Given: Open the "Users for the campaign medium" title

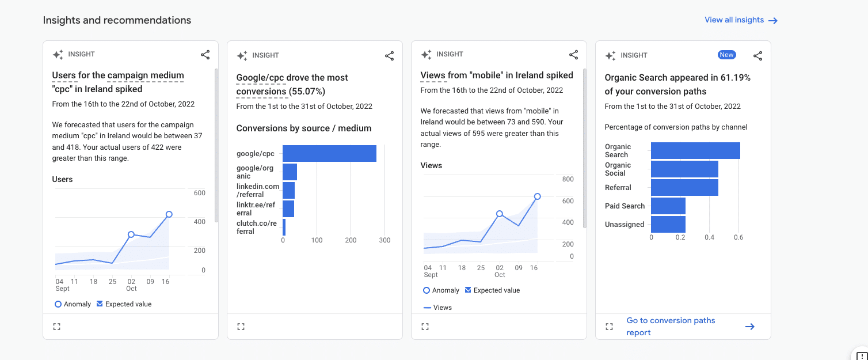Looking at the screenshot, I should pyautogui.click(x=118, y=75).
